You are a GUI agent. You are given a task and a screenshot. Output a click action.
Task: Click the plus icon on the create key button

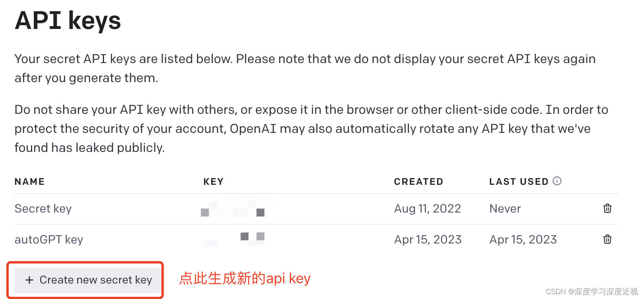[29, 280]
